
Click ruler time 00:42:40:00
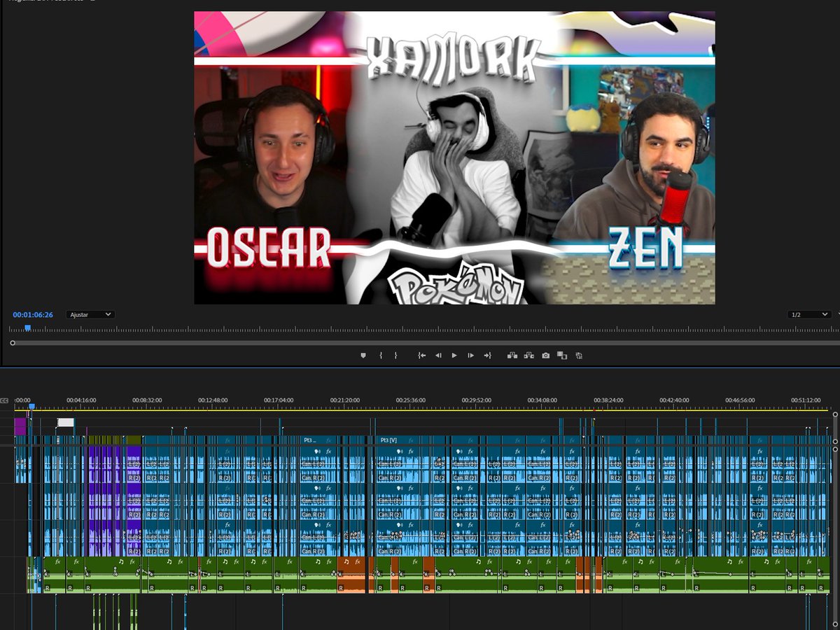[x=674, y=400]
